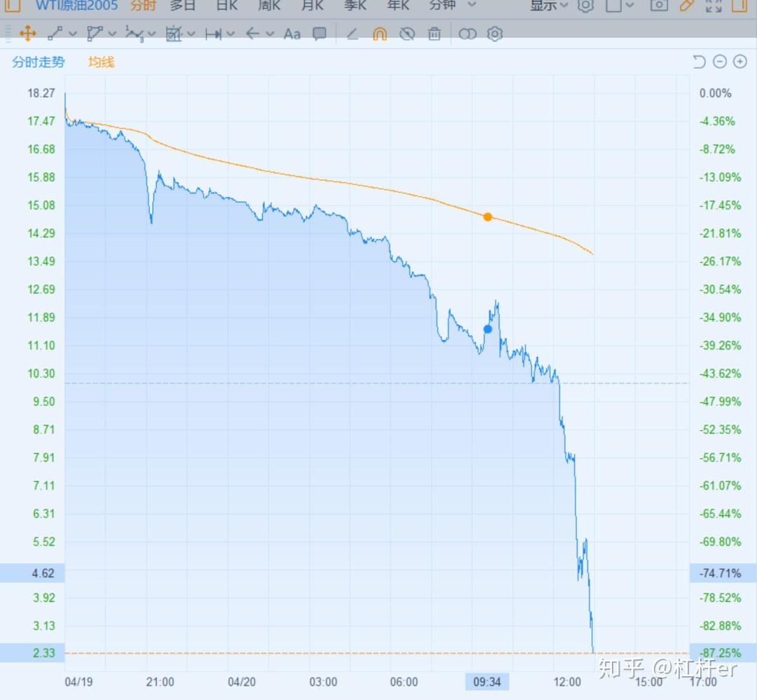
Task: Click the undo reset arrow icon
Action: [x=699, y=62]
